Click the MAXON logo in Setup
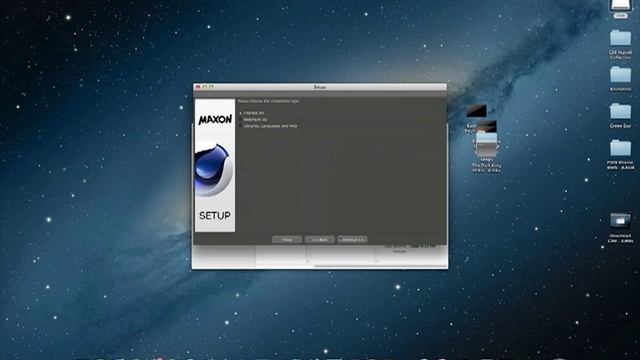This screenshot has height=360, width=640. point(215,119)
